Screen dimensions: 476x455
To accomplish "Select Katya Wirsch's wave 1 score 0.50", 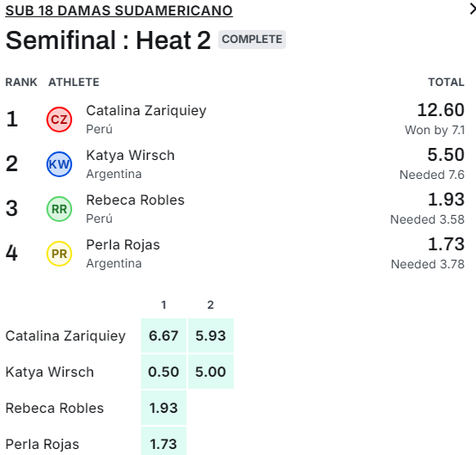I will click(x=163, y=372).
